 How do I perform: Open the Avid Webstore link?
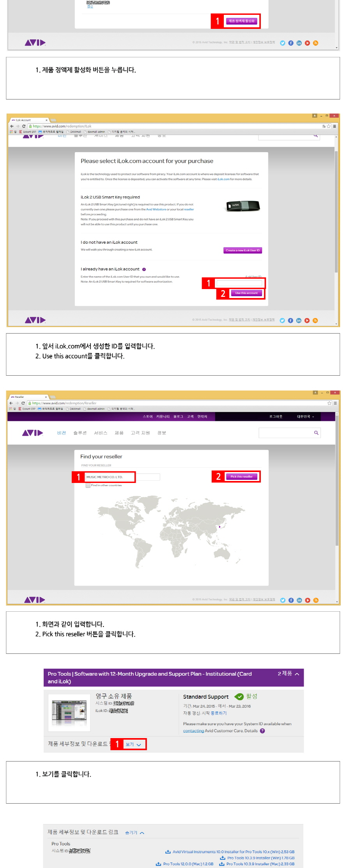click(x=156, y=209)
